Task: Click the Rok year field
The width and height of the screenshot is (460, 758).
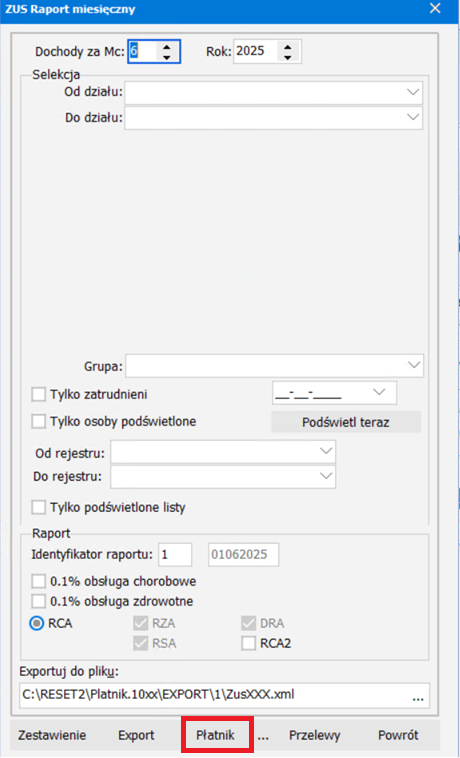Action: click(256, 51)
